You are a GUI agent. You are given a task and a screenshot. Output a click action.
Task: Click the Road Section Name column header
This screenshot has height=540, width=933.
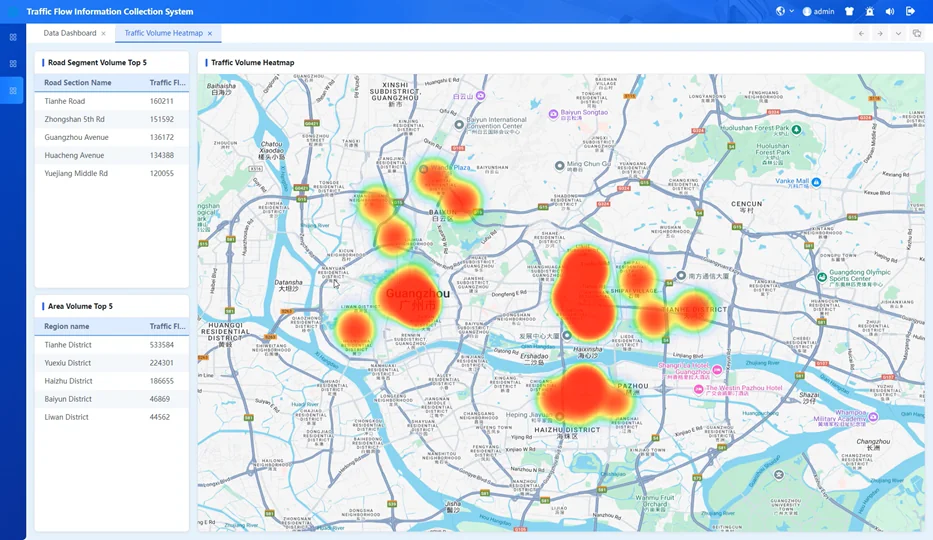(x=77, y=83)
